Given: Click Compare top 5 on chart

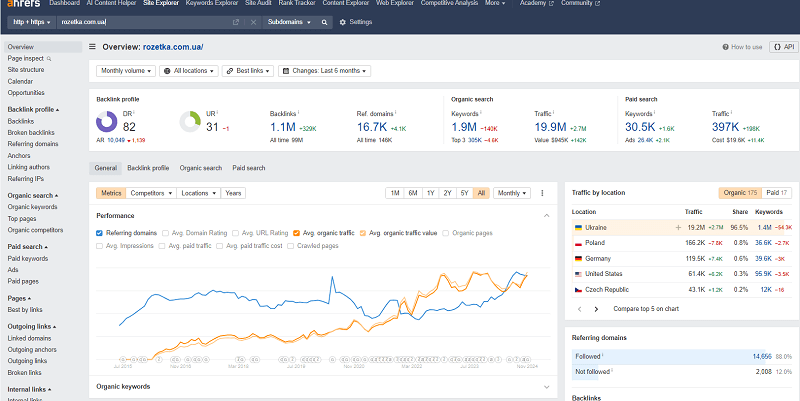Looking at the screenshot, I should click(x=646, y=309).
